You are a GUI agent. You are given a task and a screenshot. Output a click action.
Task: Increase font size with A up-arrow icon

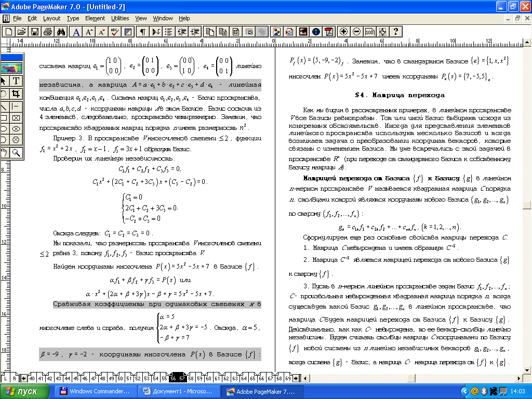pos(89,32)
